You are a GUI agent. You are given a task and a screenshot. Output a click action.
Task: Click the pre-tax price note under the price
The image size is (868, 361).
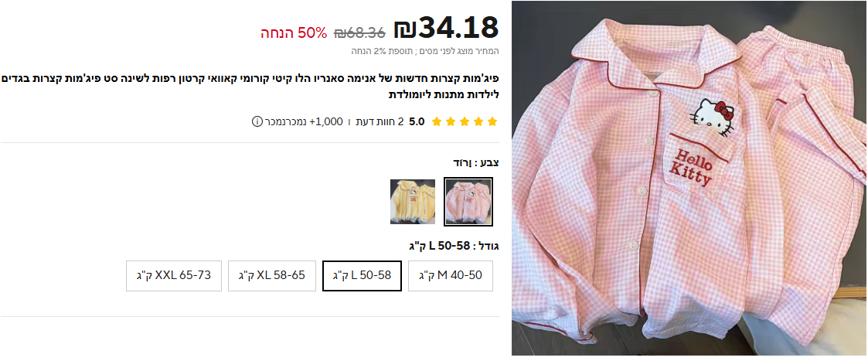(425, 52)
